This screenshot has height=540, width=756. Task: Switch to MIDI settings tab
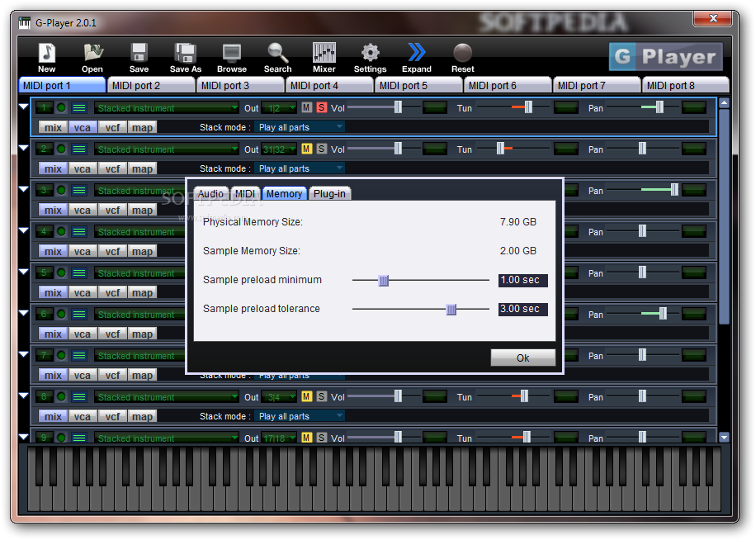[245, 193]
